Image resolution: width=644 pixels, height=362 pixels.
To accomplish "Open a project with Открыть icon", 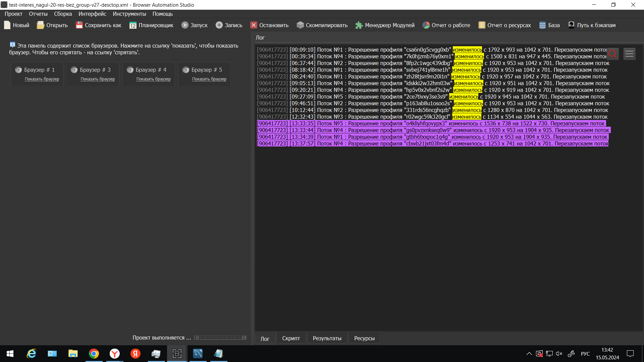I will point(41,25).
